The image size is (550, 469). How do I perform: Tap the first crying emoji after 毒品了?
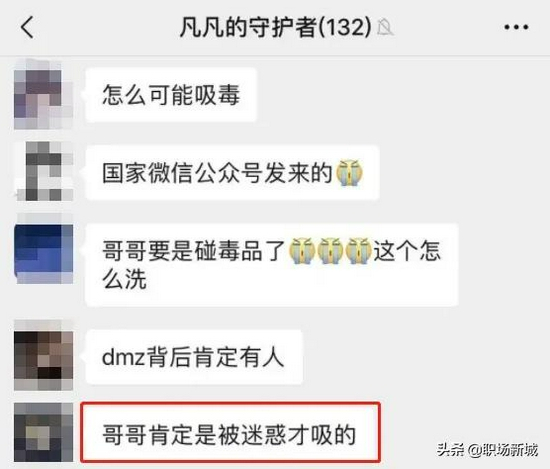[302, 250]
